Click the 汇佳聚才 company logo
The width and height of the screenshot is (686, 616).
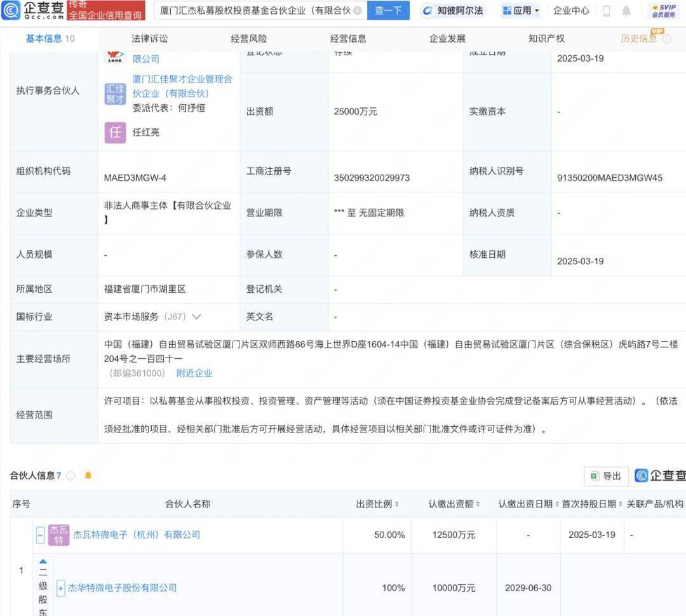coord(115,93)
